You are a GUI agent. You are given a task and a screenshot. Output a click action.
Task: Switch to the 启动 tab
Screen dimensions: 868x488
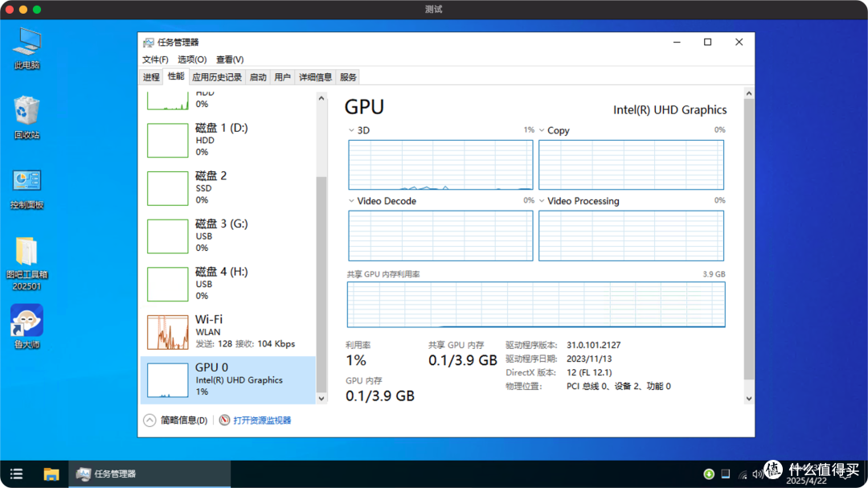(258, 77)
